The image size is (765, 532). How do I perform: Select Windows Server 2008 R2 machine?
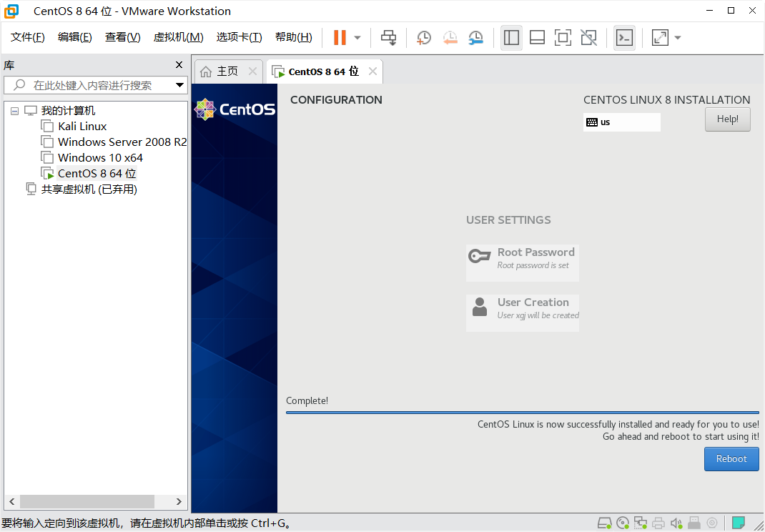pos(122,142)
